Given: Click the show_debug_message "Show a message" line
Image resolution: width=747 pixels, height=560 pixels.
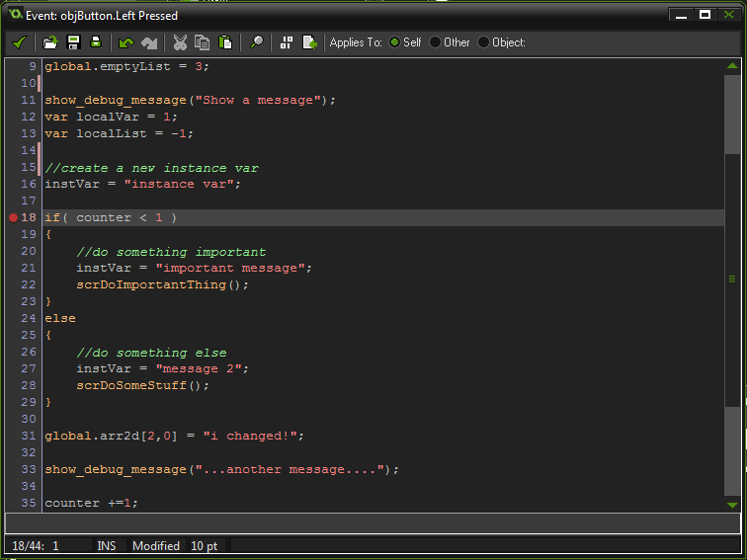Looking at the screenshot, I should [190, 101].
